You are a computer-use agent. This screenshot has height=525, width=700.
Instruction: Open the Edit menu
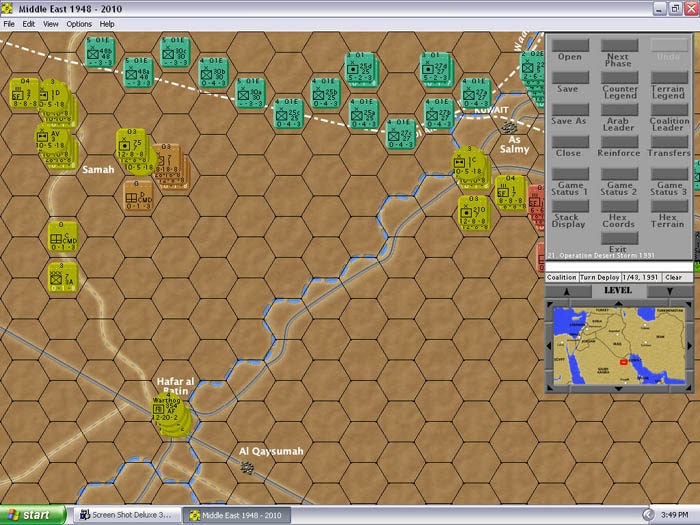click(29, 24)
